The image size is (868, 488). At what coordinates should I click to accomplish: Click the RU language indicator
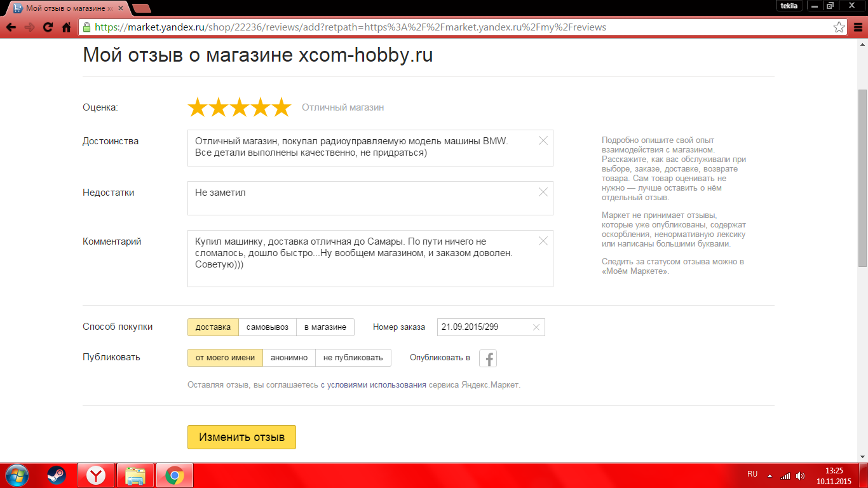pos(752,474)
